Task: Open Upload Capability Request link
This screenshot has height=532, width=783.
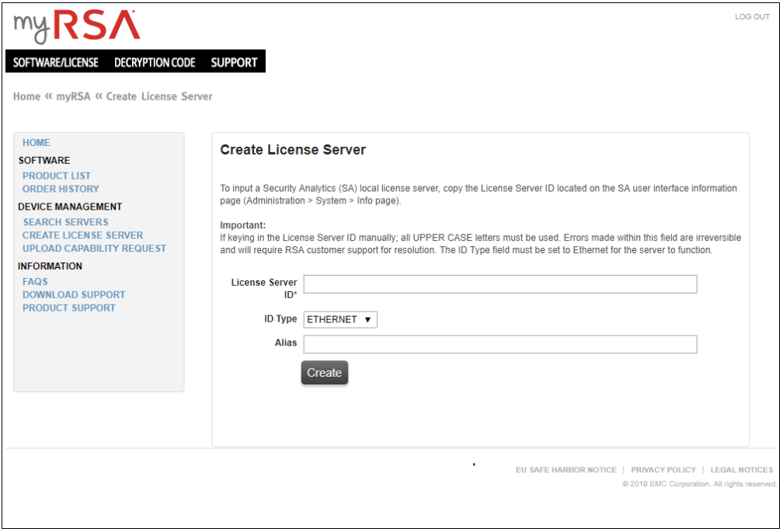Action: pos(94,249)
